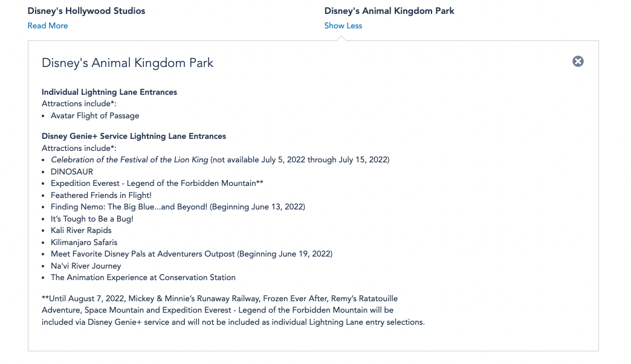The image size is (631, 364).
Task: Select Kilimanjaro Safaris in the list
Action: click(84, 242)
